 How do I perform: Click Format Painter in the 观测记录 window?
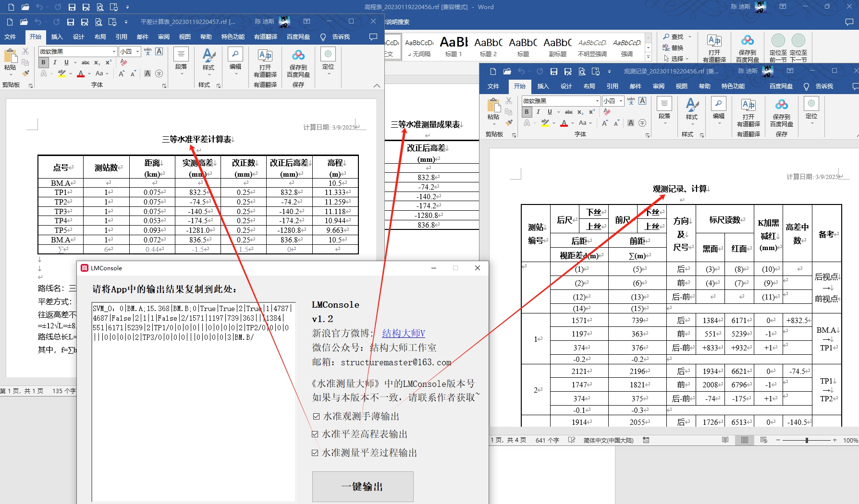[509, 123]
